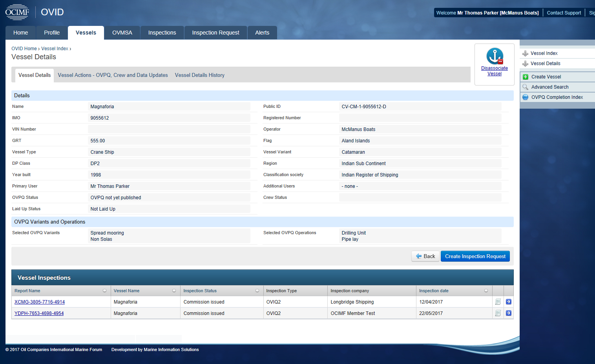Click inside the VIN Number field
This screenshot has width=595, height=364.
point(170,129)
